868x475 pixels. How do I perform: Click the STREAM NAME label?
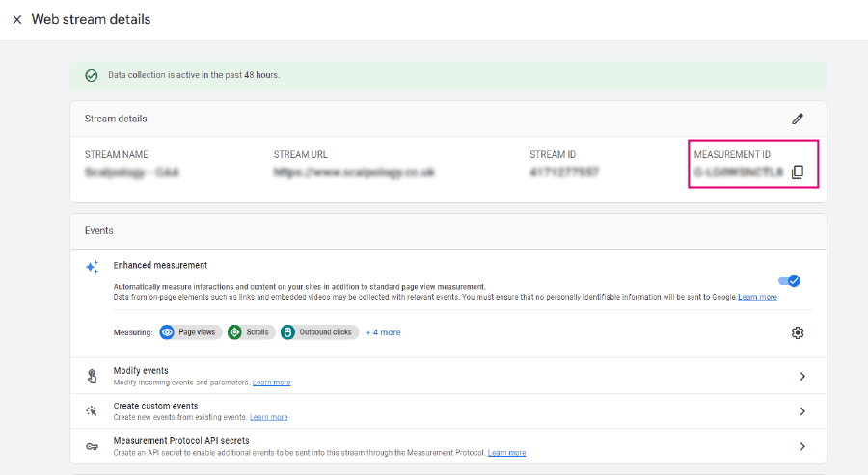point(117,155)
